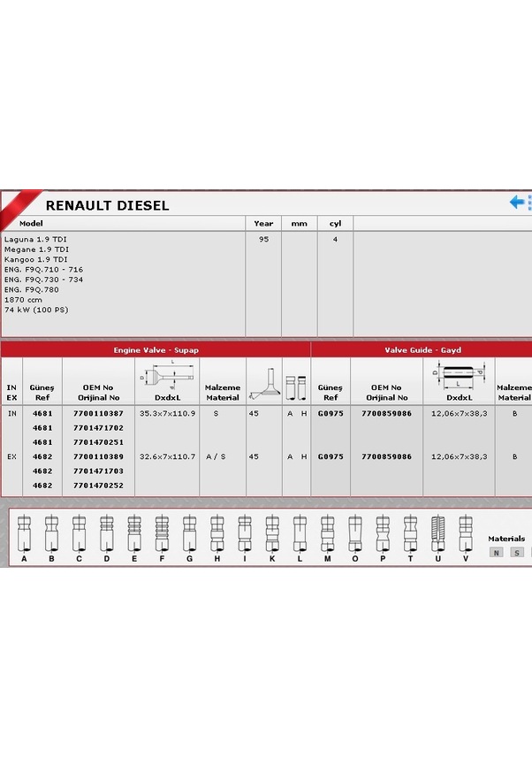Select valve guide type F icon

pos(162,533)
